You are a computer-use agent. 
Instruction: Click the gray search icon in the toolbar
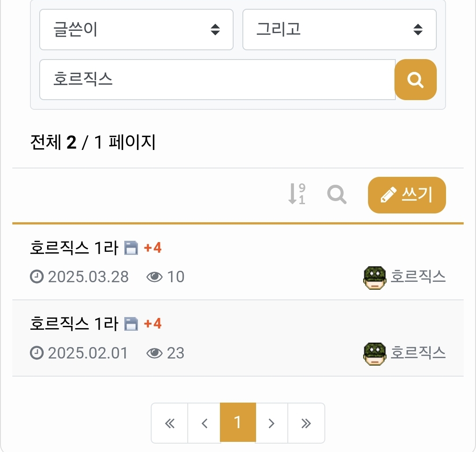click(x=337, y=194)
